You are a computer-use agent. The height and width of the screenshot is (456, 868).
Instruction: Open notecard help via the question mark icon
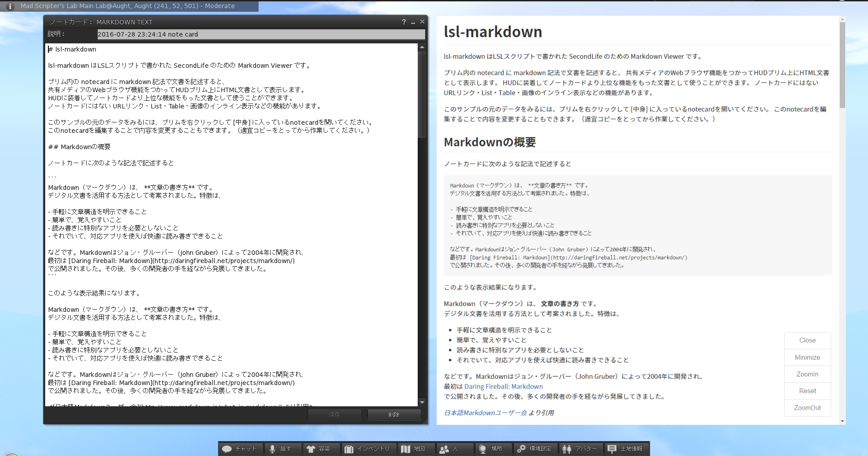pyautogui.click(x=403, y=22)
